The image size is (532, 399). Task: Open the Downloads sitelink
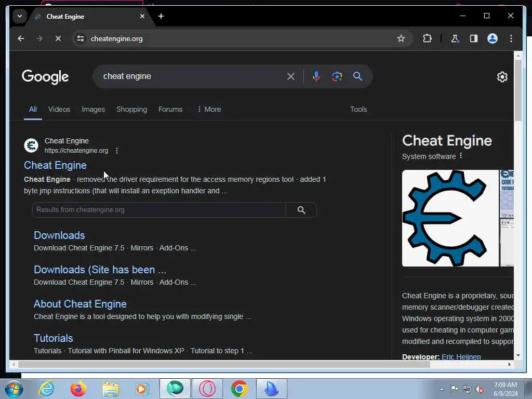[59, 235]
